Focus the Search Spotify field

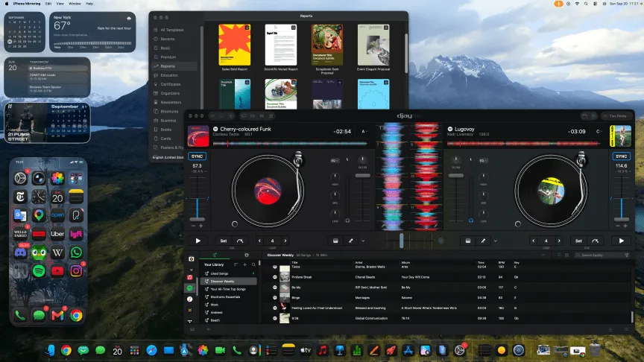click(602, 255)
